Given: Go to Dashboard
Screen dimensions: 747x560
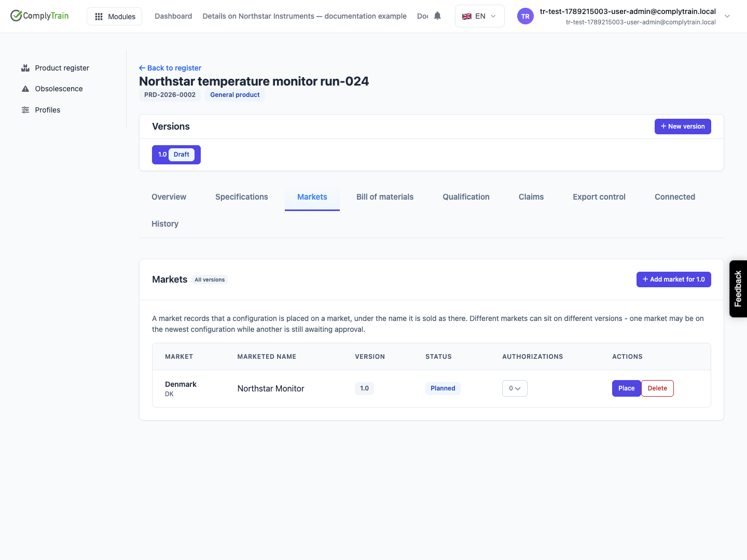Looking at the screenshot, I should (173, 16).
